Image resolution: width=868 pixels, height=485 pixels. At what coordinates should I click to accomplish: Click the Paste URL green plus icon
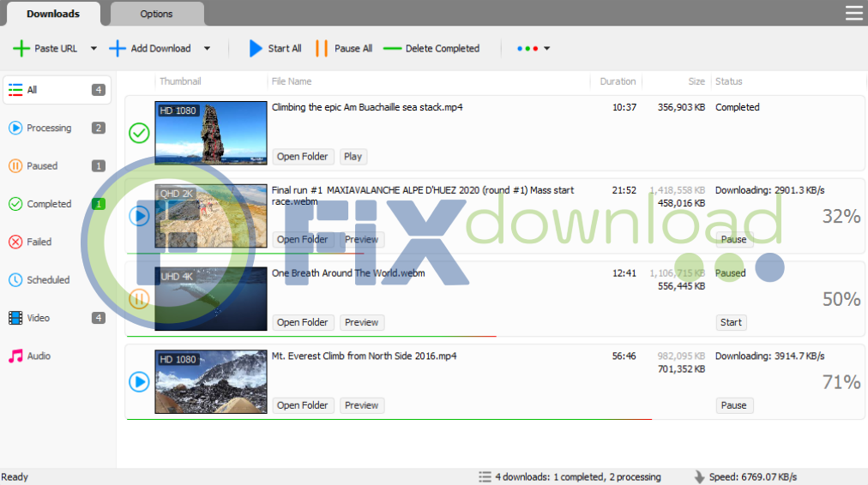point(21,49)
